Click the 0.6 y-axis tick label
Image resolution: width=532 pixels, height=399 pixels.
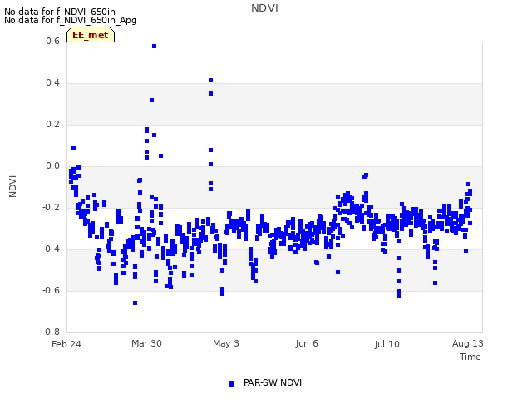tap(52, 41)
